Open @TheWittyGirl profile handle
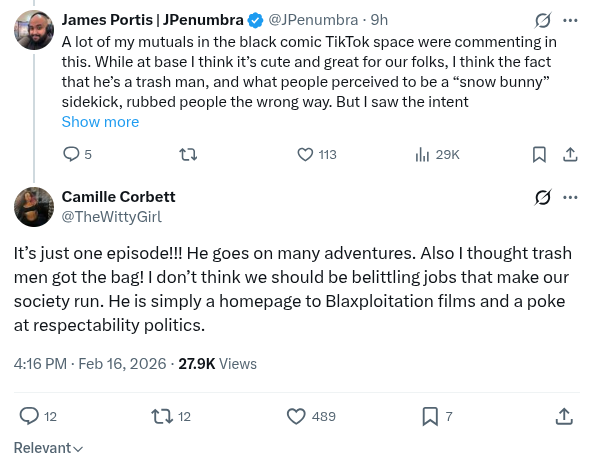Screen dimensions: 593x464 pyautogui.click(x=112, y=217)
